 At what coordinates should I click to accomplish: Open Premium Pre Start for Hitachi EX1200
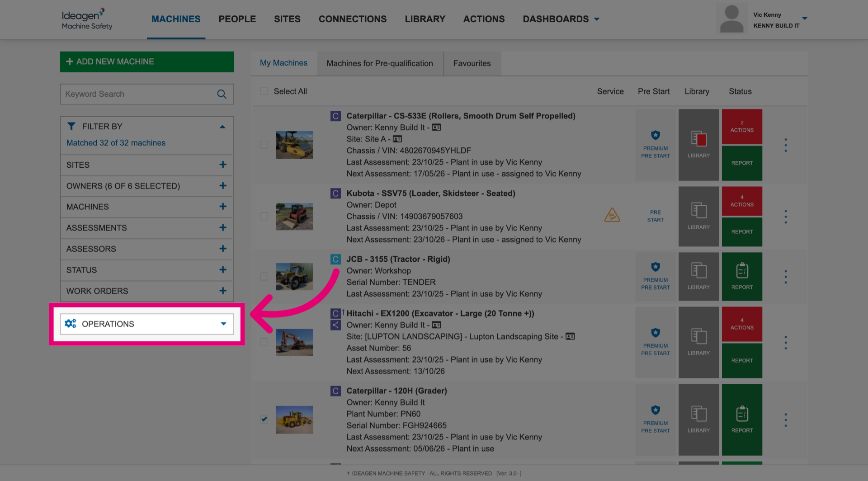pyautogui.click(x=655, y=342)
